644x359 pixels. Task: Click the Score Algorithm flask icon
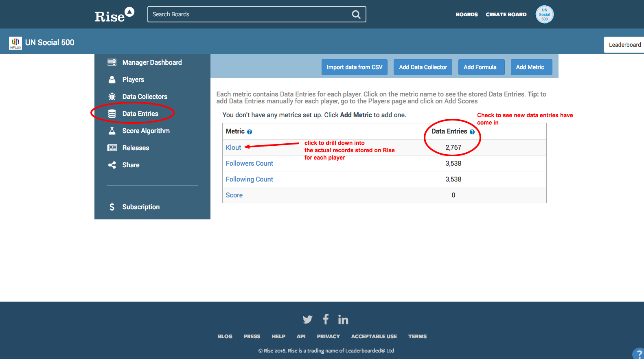[x=112, y=131]
